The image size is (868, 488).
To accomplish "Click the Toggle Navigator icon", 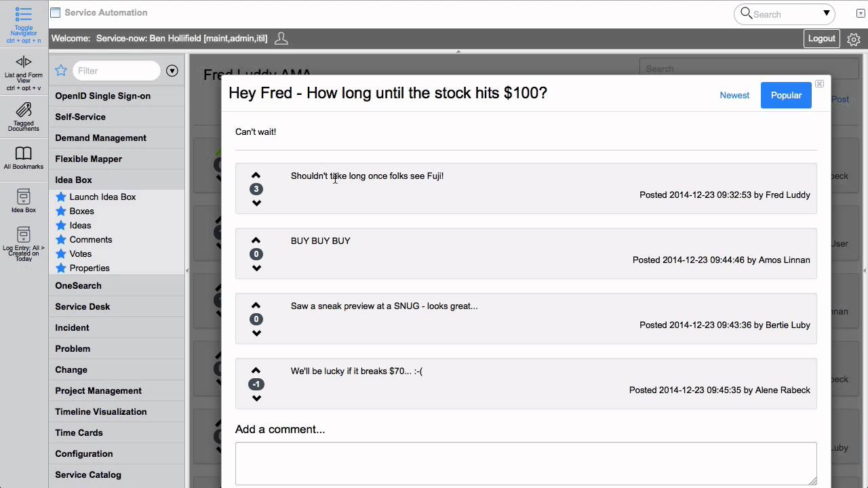I will 24,15.
